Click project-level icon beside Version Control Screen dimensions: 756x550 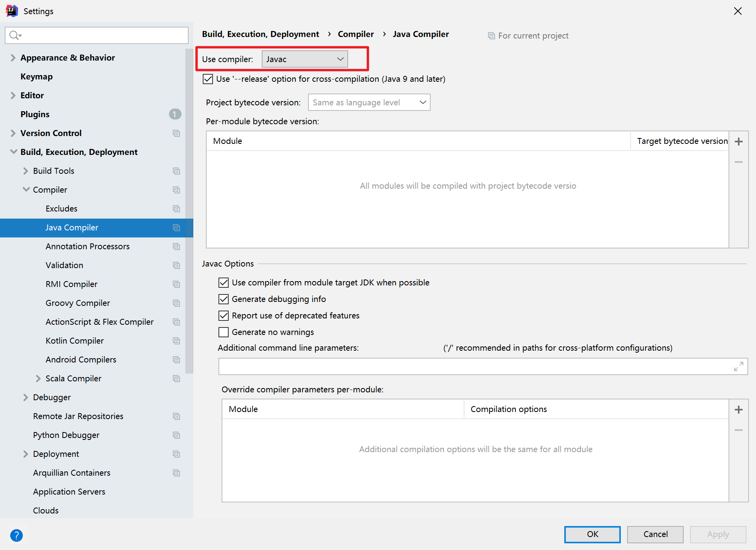(176, 133)
